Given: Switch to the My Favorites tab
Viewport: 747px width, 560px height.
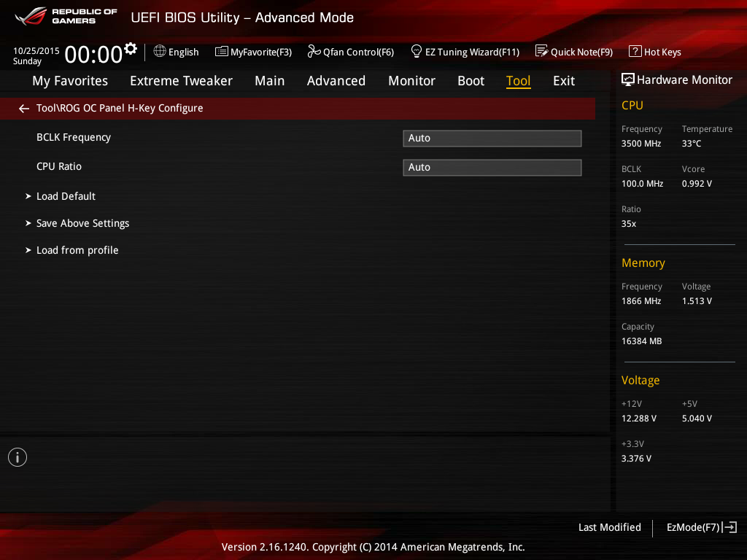Looking at the screenshot, I should 70,81.
